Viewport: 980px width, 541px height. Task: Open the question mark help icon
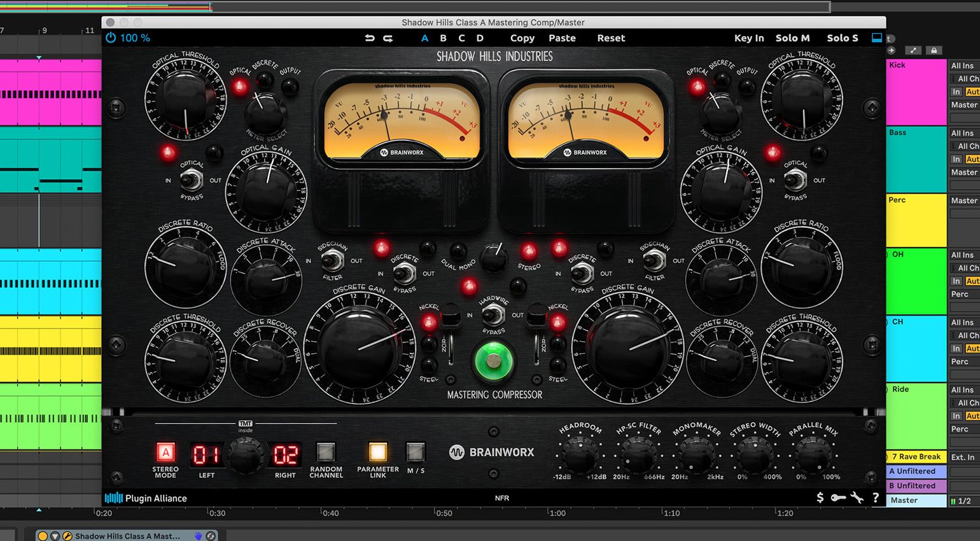click(876, 498)
